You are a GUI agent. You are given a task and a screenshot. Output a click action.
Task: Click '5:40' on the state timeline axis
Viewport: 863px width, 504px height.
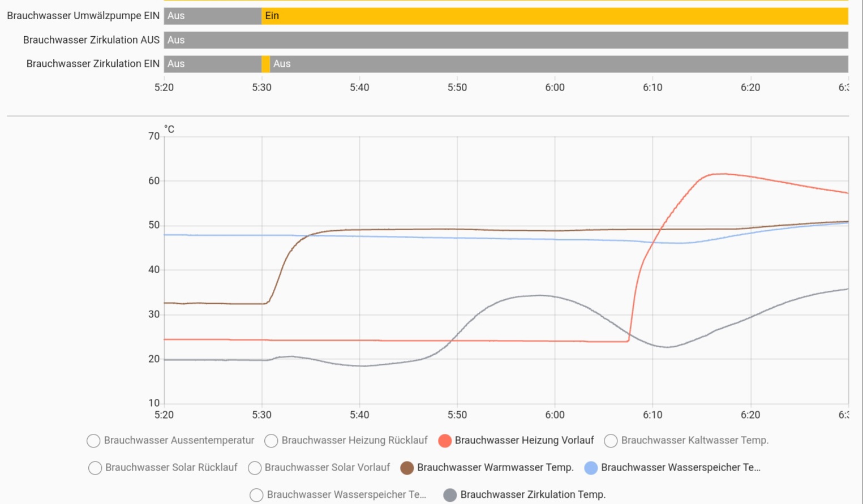[x=359, y=88]
